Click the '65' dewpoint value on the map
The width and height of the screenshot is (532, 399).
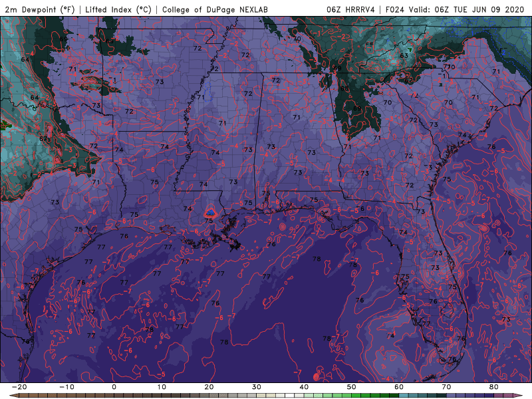(x=110, y=41)
